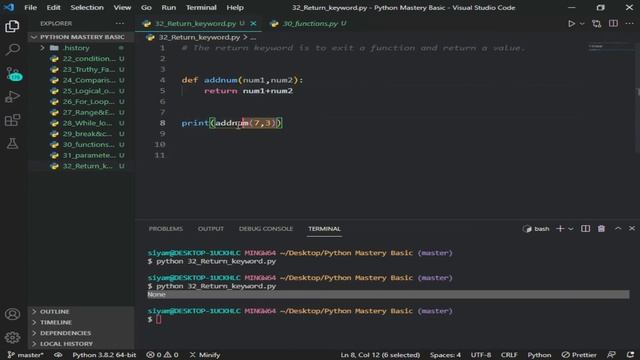
Task: Expand the TIMELINE section
Action: [x=82, y=322]
